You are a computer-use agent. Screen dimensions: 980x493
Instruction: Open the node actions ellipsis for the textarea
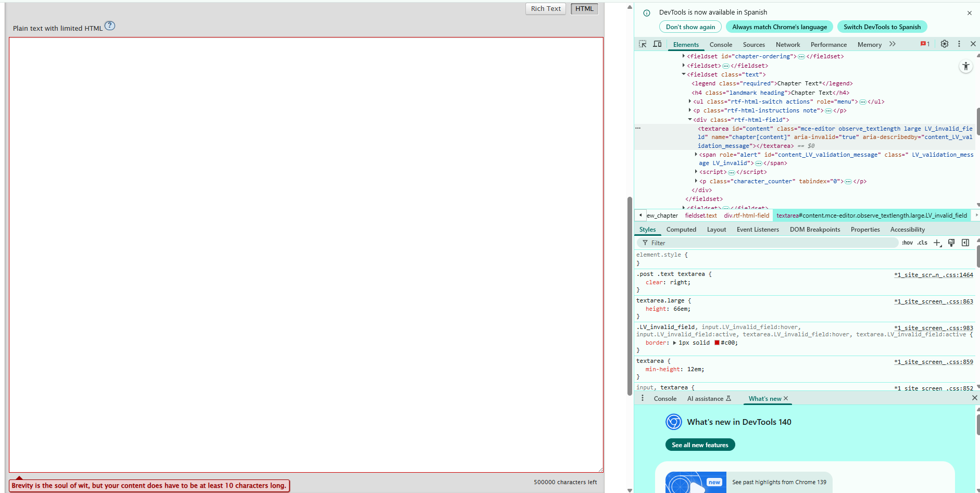point(638,128)
